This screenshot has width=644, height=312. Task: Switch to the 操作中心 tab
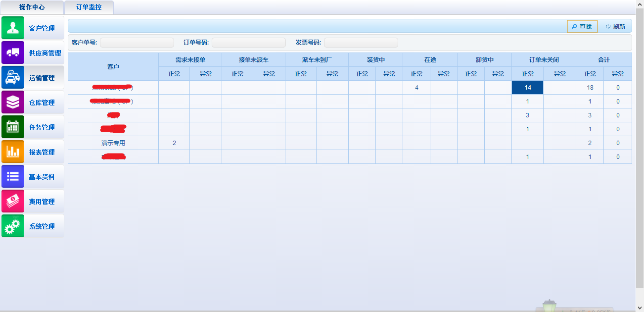click(x=32, y=7)
